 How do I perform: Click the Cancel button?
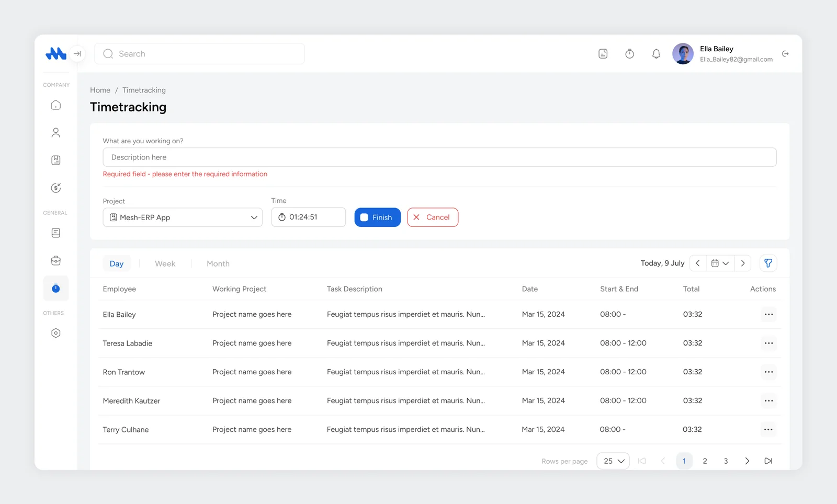(x=433, y=217)
